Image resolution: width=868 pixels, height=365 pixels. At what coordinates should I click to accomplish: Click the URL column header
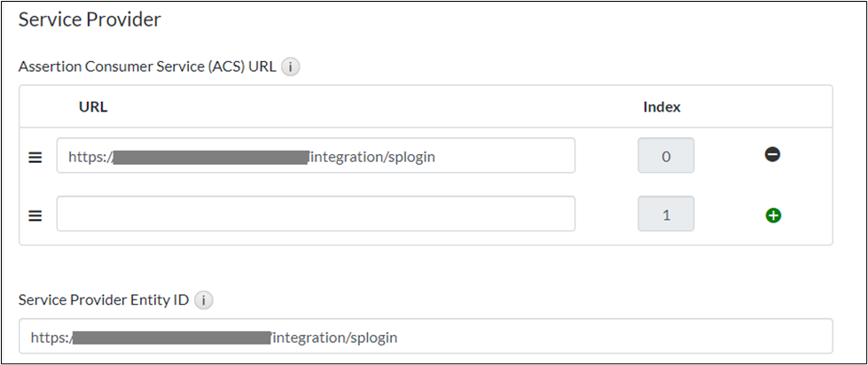pyautogui.click(x=93, y=107)
